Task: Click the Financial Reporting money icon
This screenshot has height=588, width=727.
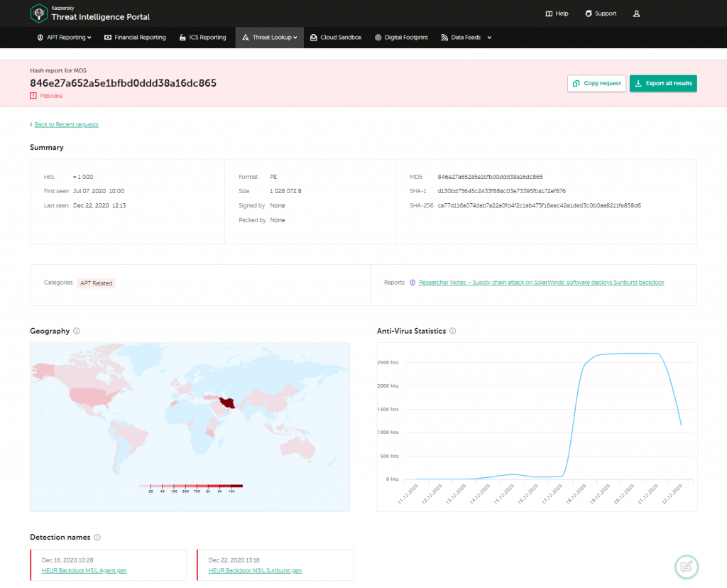Action: click(x=108, y=37)
